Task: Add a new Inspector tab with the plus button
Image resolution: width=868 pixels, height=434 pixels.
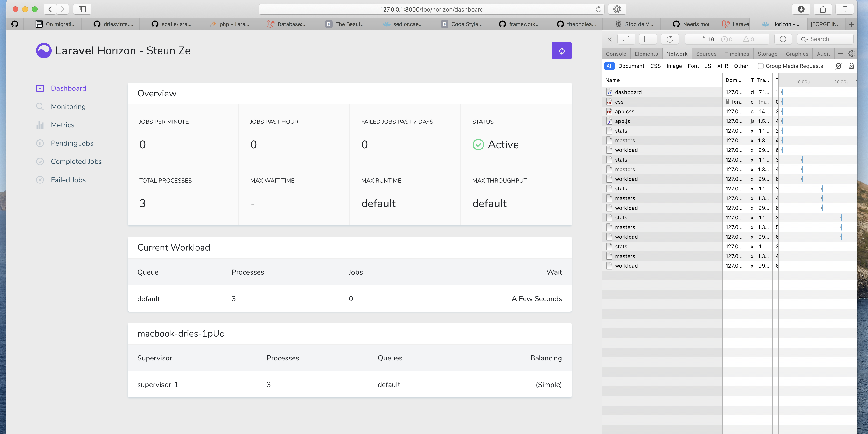Action: click(x=840, y=54)
